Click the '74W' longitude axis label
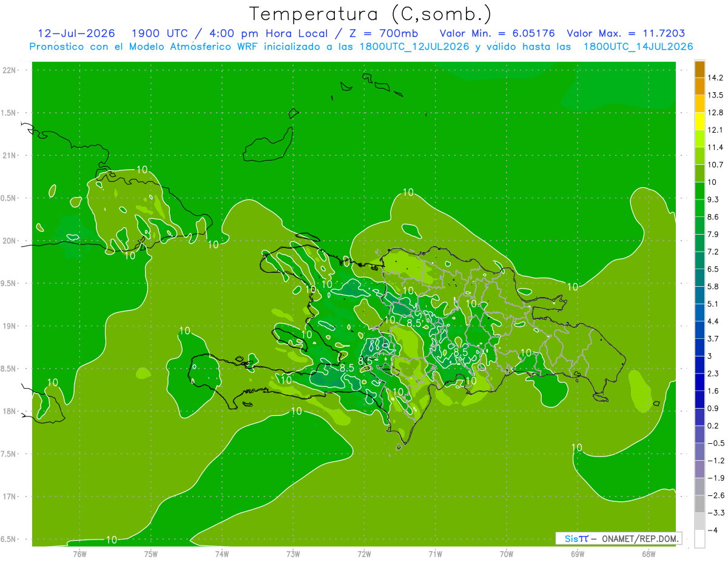This screenshot has width=728, height=562. pyautogui.click(x=221, y=554)
